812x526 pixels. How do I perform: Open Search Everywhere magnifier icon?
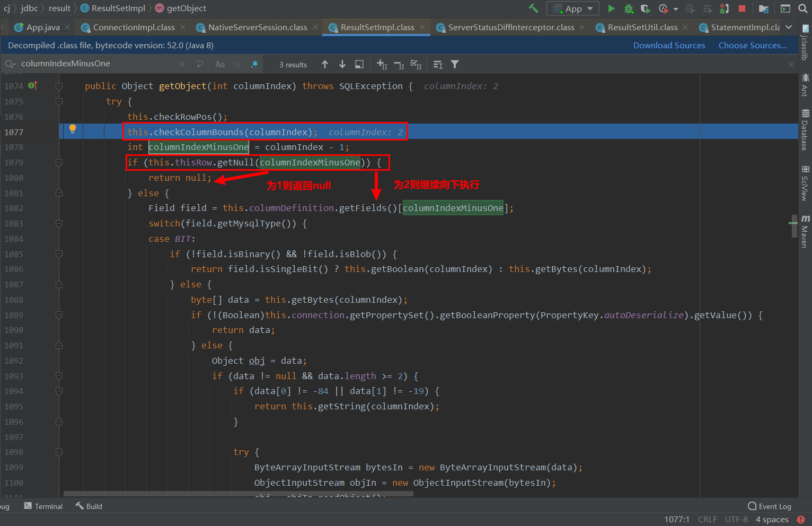coord(803,8)
